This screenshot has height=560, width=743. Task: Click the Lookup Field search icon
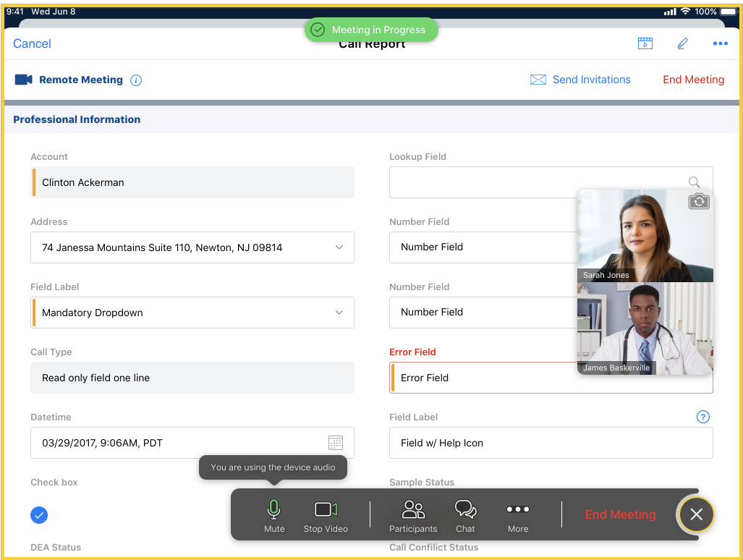694,182
